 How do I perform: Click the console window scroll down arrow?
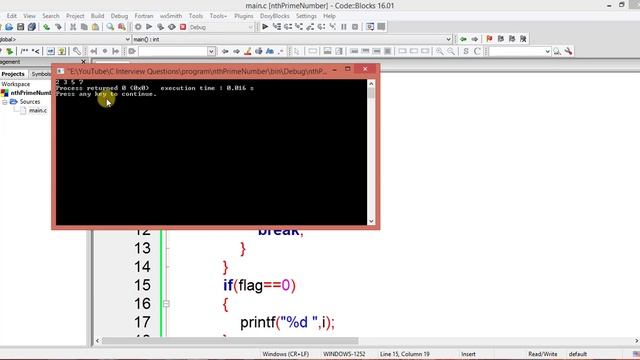coord(371,221)
